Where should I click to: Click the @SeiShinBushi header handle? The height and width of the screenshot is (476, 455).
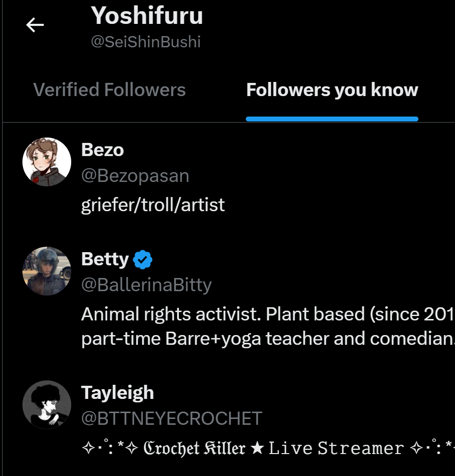point(146,42)
